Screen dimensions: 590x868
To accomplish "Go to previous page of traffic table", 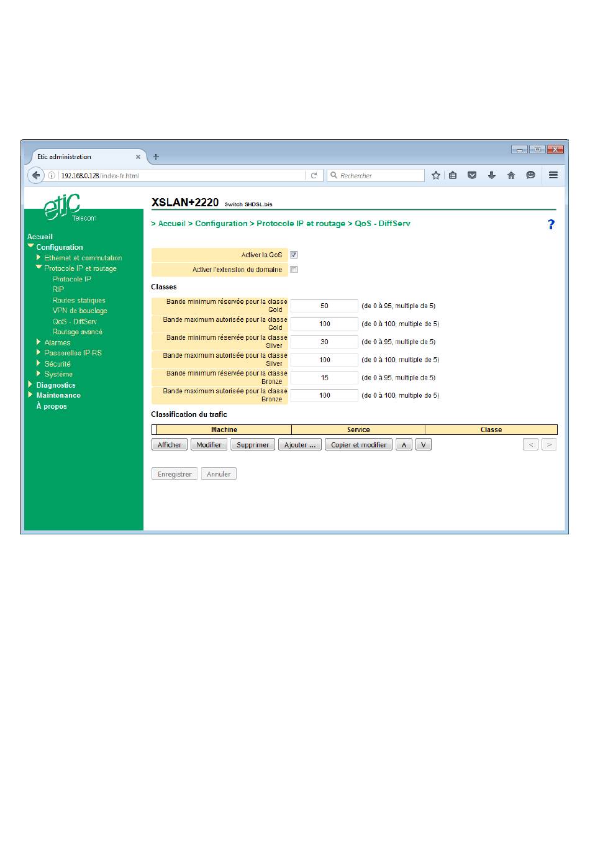I will click(530, 445).
